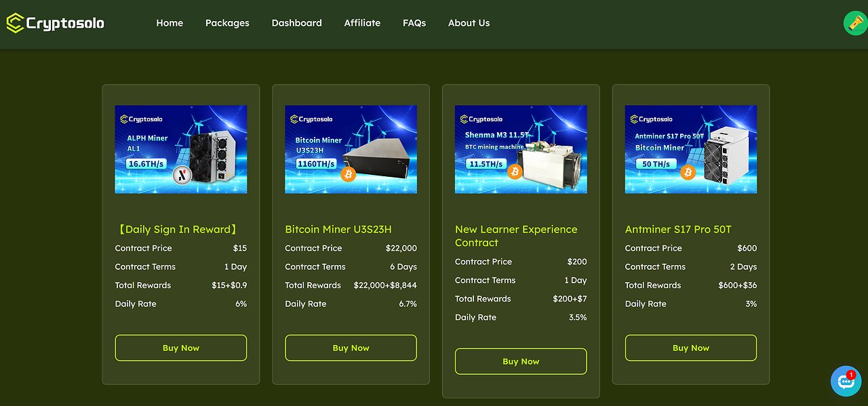This screenshot has width=868, height=406.
Task: Click the 3% daily rate value
Action: point(751,304)
